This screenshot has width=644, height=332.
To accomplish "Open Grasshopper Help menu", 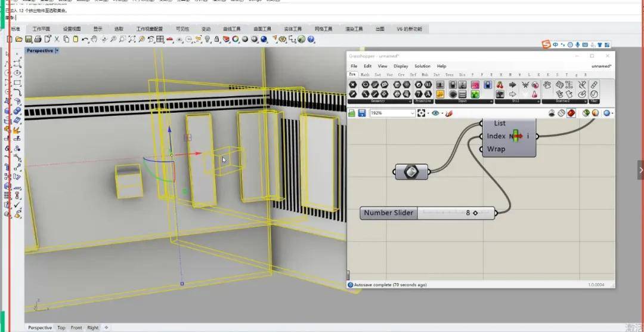I will tap(441, 66).
